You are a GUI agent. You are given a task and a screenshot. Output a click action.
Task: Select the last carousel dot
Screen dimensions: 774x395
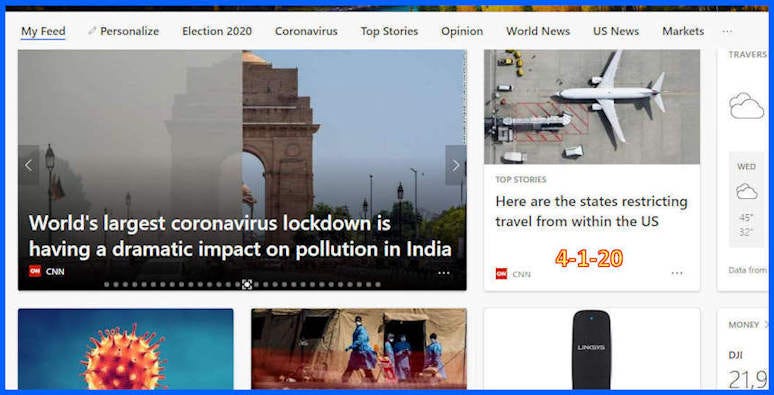pos(378,284)
